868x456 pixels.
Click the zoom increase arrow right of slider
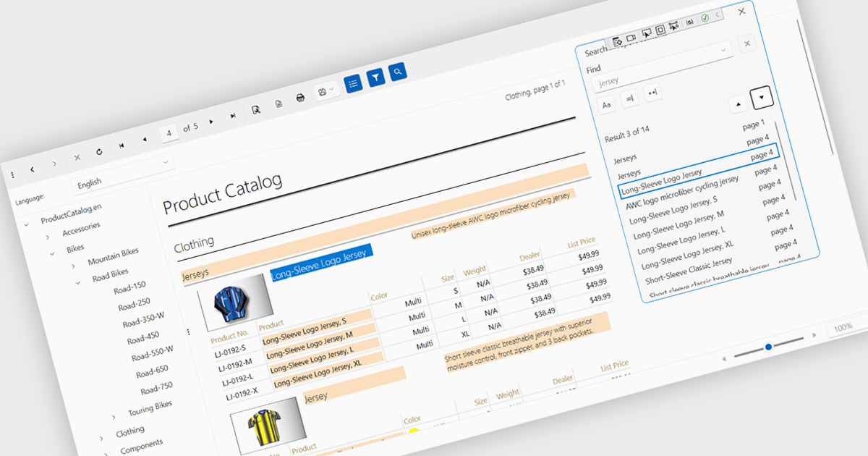815,334
